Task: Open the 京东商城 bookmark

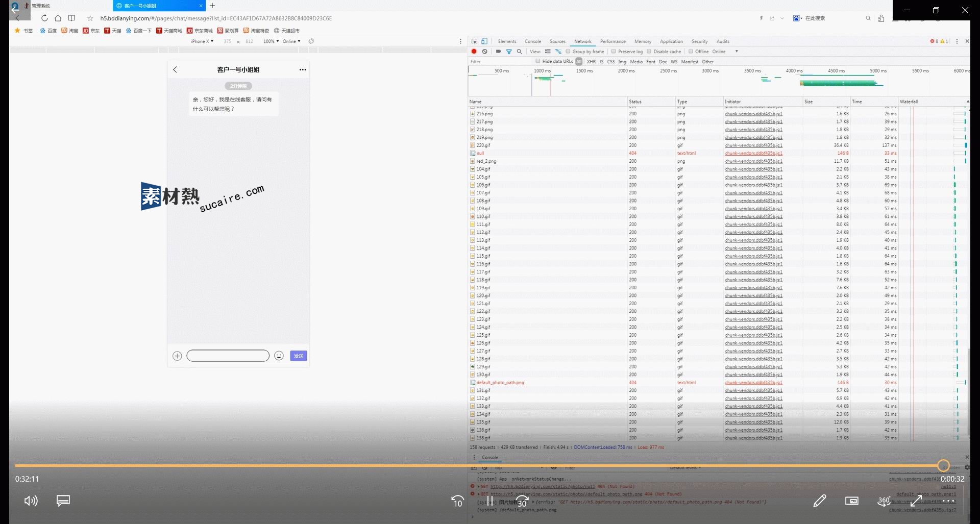Action: pyautogui.click(x=200, y=31)
